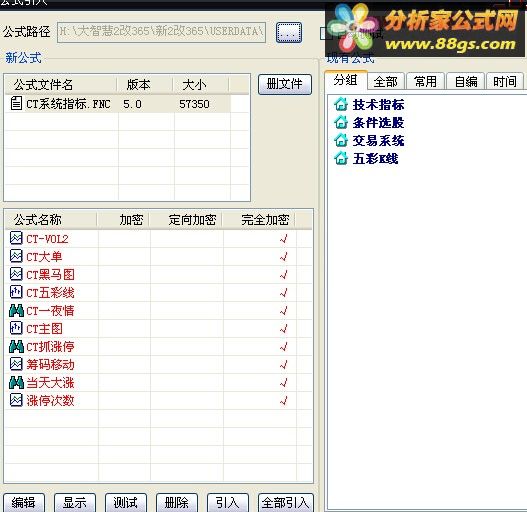This screenshot has width=527, height=512.
Task: Click the house icon beside 五彩K线
Action: (341, 158)
